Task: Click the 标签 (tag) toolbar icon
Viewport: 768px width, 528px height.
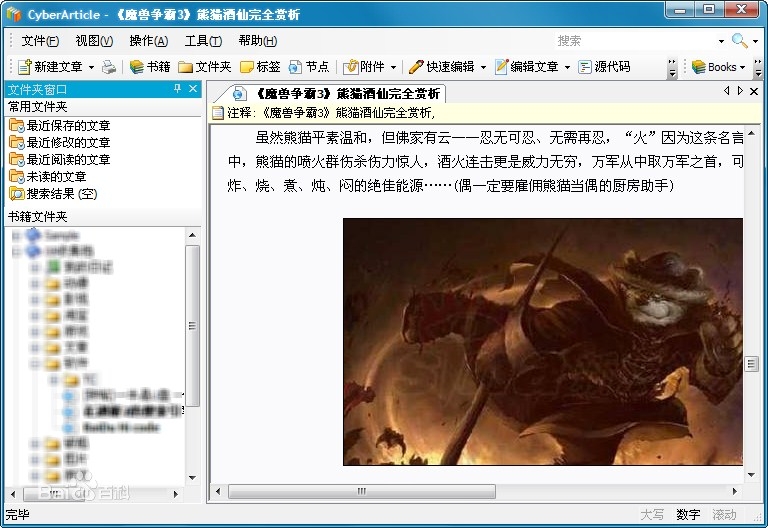Action: [x=259, y=67]
